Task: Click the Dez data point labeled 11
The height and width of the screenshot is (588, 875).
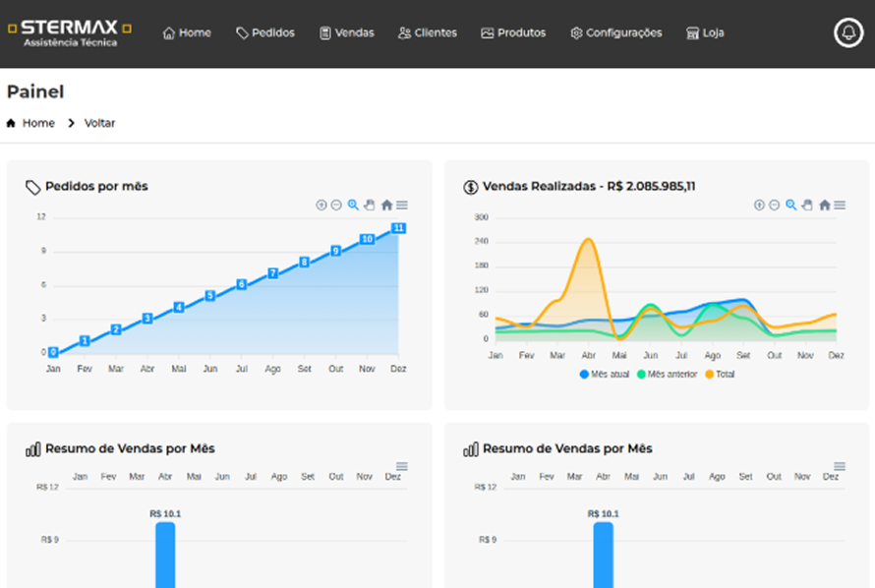Action: (398, 228)
